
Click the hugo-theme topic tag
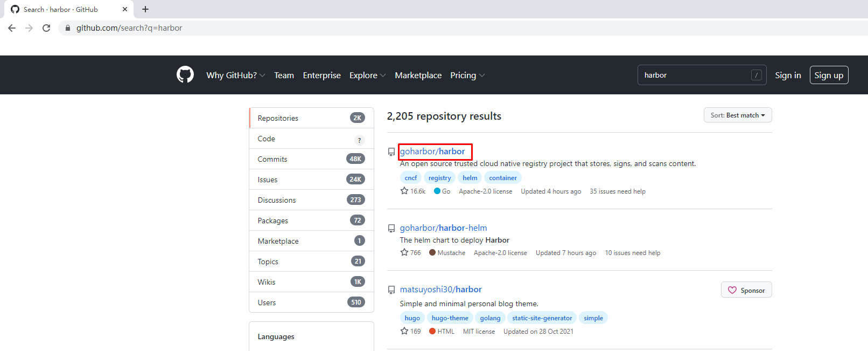pos(450,318)
